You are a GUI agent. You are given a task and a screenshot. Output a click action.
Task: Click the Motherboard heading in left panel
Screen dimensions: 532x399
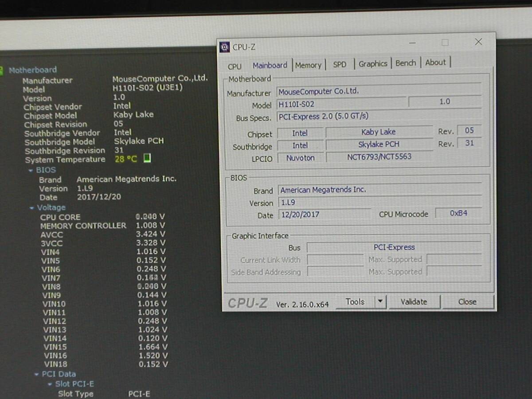point(33,70)
